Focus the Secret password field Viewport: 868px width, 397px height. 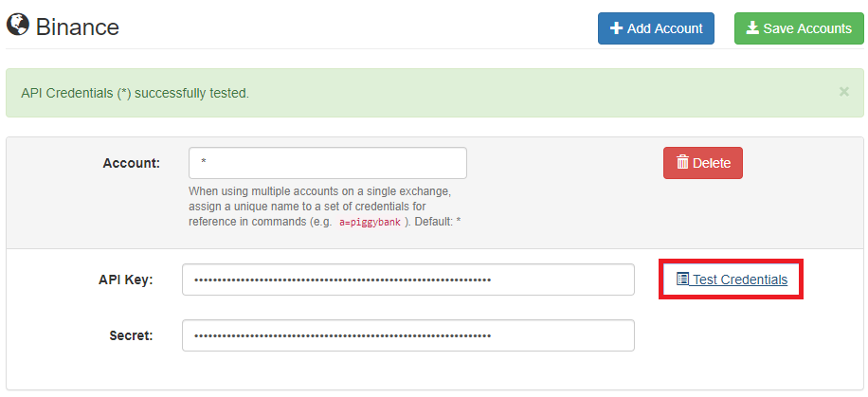tap(408, 335)
